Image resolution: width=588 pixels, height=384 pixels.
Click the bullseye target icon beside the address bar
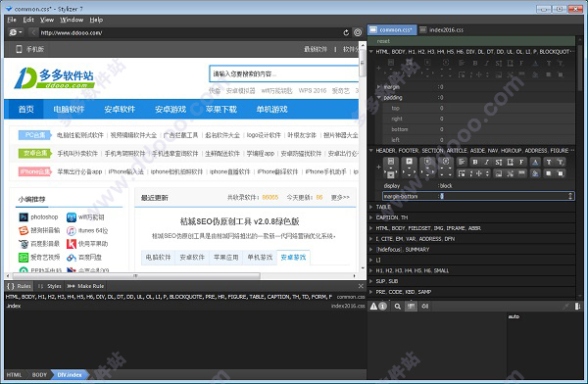pos(358,32)
